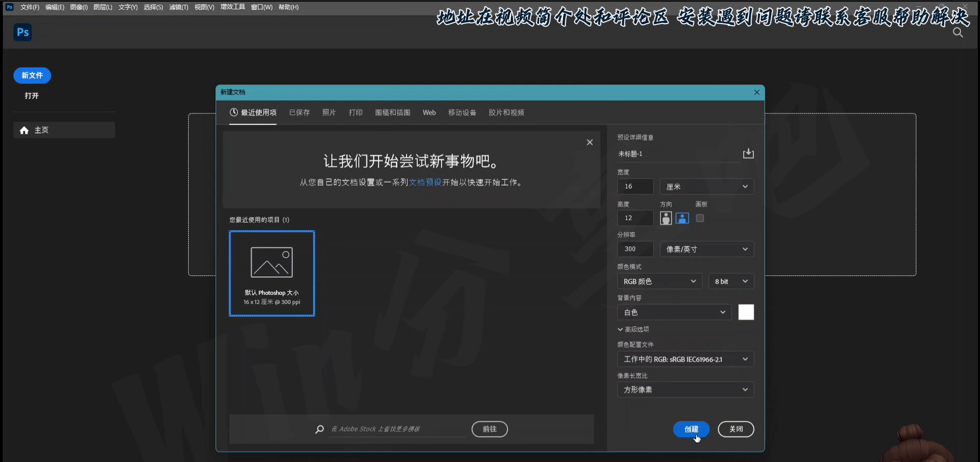Image resolution: width=980 pixels, height=462 pixels.
Task: Open the 选择(S) menu
Action: click(x=153, y=7)
